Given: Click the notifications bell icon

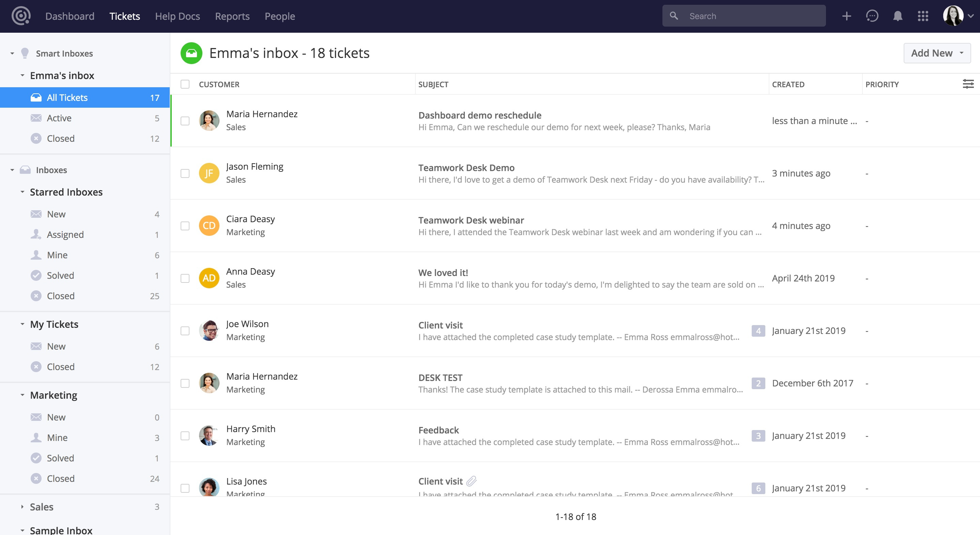Looking at the screenshot, I should pos(898,16).
